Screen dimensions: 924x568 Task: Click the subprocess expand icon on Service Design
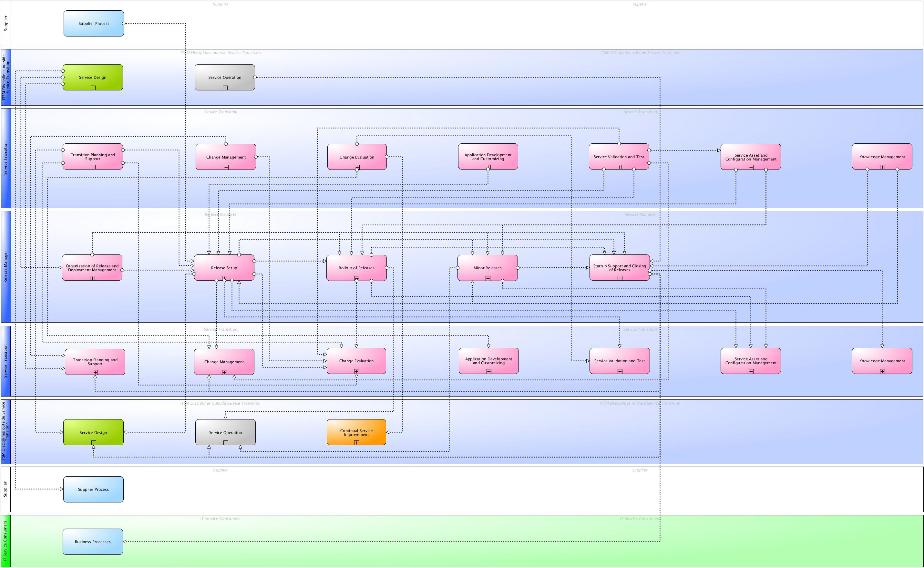[x=93, y=88]
